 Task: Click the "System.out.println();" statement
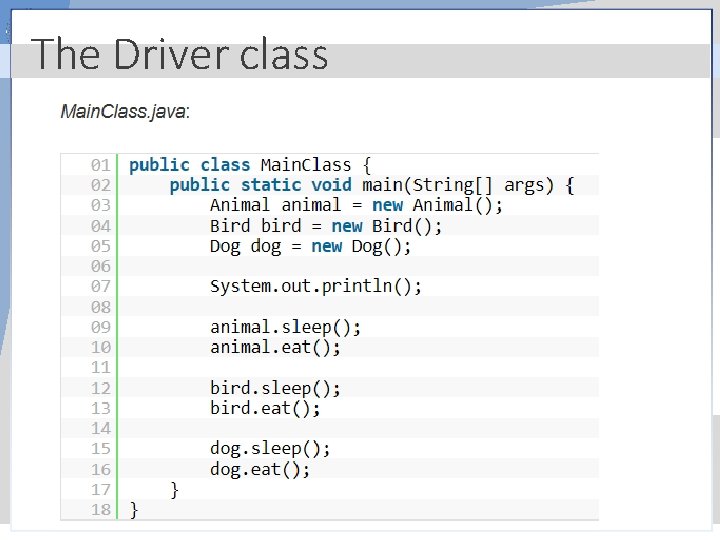pyautogui.click(x=315, y=287)
